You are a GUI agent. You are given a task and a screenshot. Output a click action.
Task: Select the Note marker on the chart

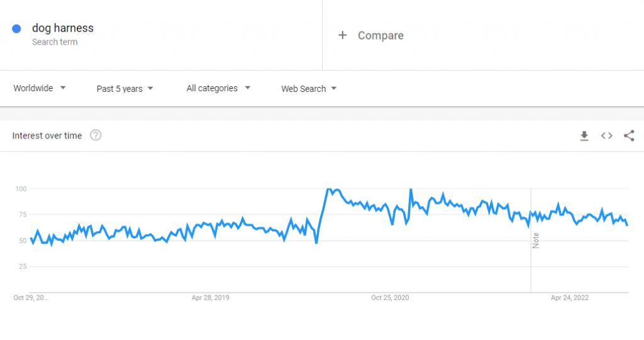pos(536,241)
